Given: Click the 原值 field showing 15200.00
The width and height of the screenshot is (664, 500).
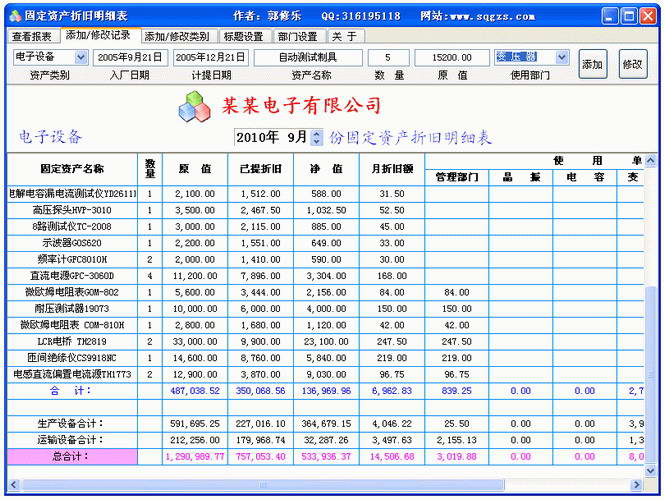Looking at the screenshot, I should (452, 58).
